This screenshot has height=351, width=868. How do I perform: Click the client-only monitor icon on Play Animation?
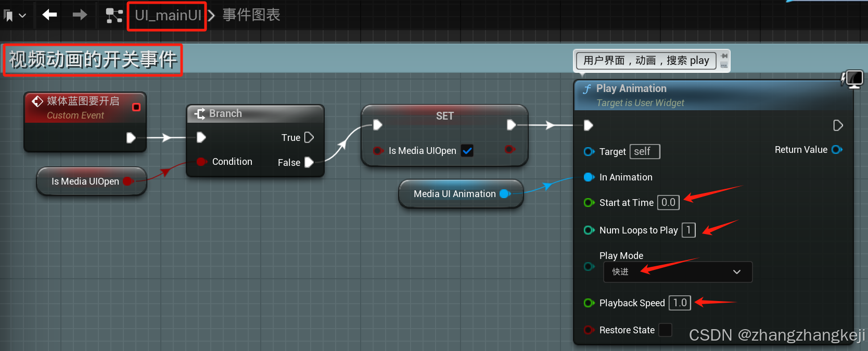(853, 80)
